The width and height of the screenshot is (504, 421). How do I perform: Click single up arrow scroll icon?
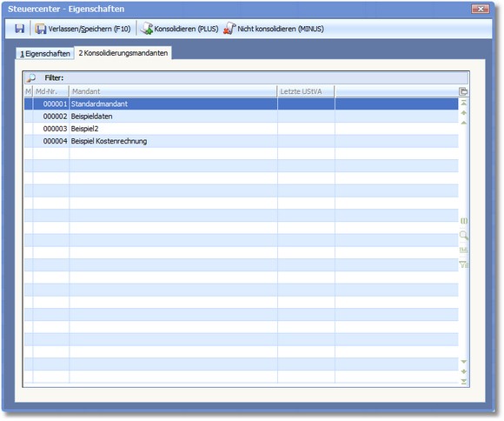463,123
